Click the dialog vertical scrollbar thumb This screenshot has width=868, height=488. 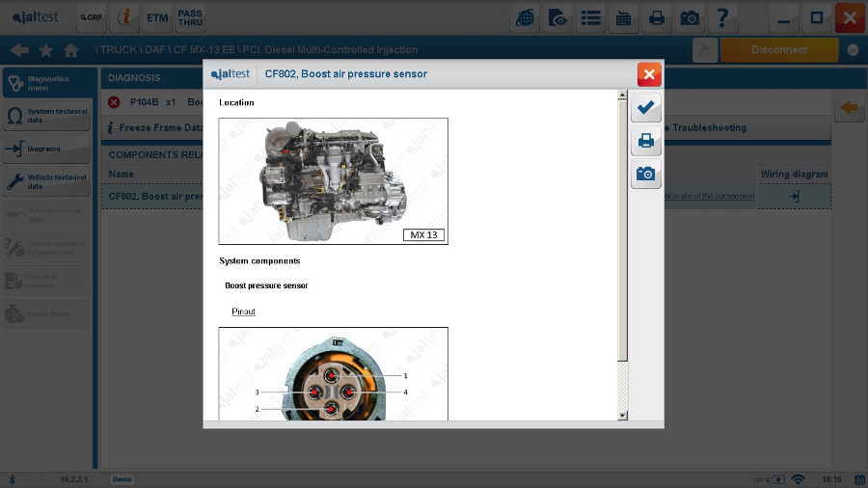pos(622,230)
